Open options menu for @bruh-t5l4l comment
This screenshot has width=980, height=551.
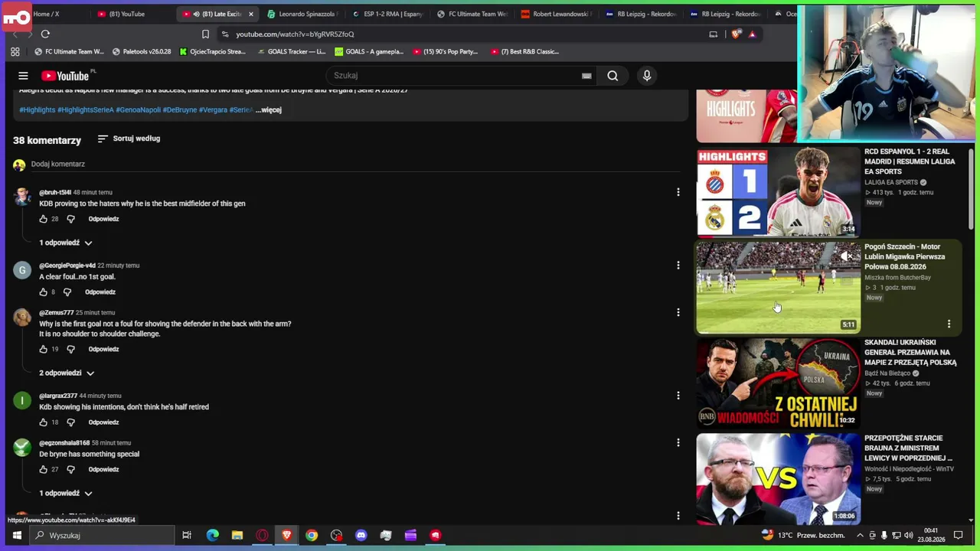coord(678,192)
